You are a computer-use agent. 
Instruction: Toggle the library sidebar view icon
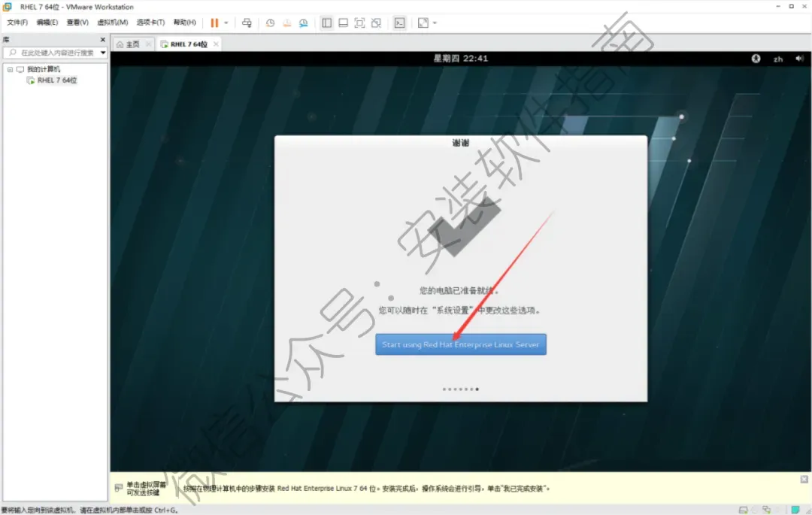[x=327, y=23]
